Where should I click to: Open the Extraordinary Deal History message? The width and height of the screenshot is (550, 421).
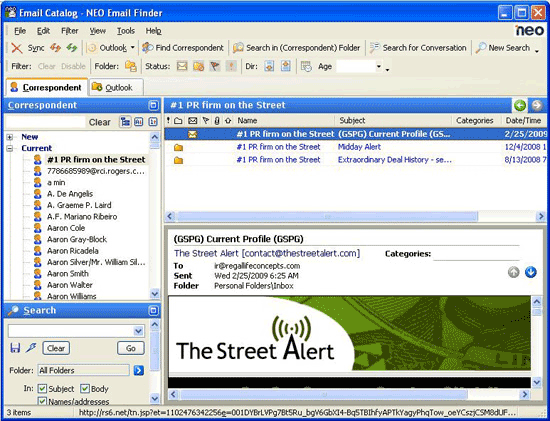coord(355,160)
